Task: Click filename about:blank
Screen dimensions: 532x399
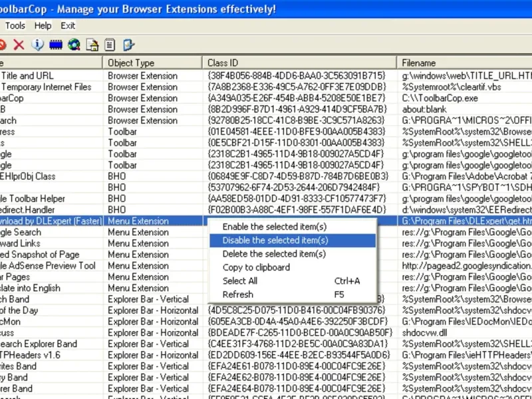Action: pos(424,109)
